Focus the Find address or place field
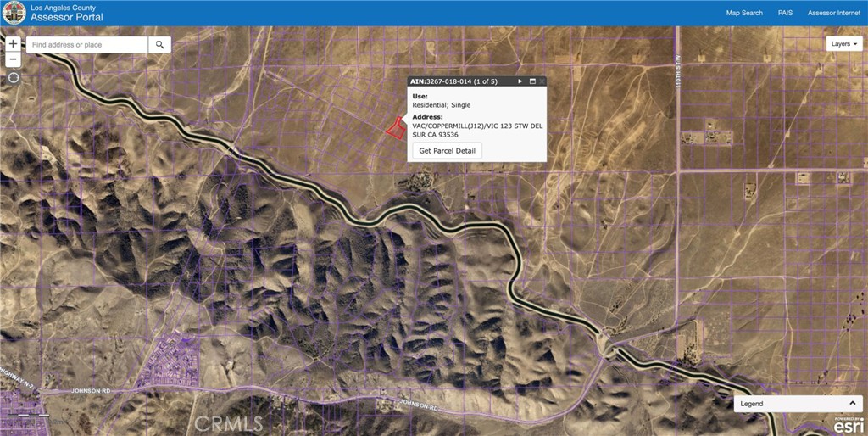 click(x=87, y=44)
